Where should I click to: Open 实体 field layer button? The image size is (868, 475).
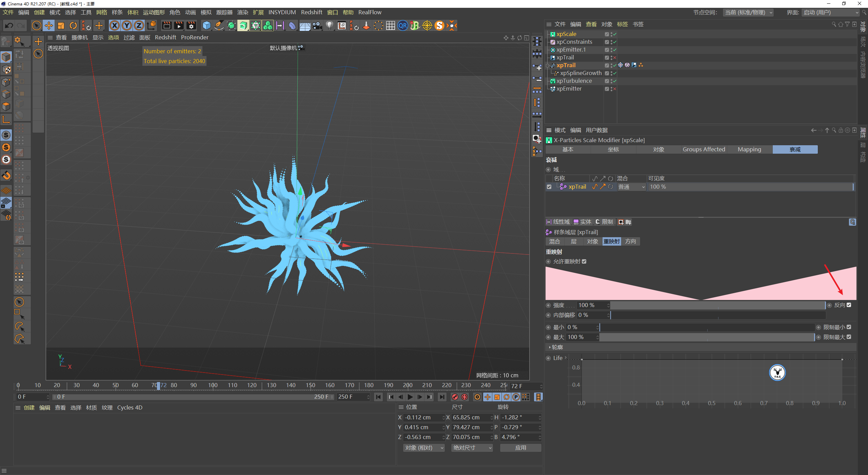point(583,222)
